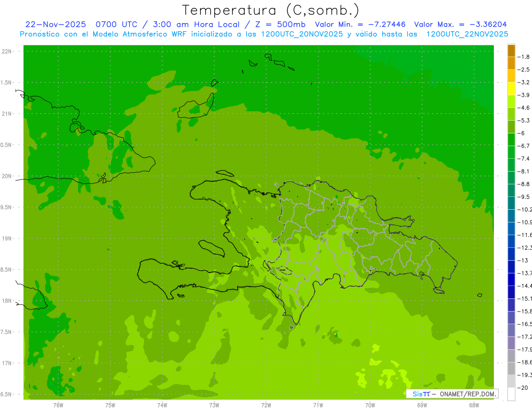Click '3:00 am Hora Local' text

click(x=196, y=24)
